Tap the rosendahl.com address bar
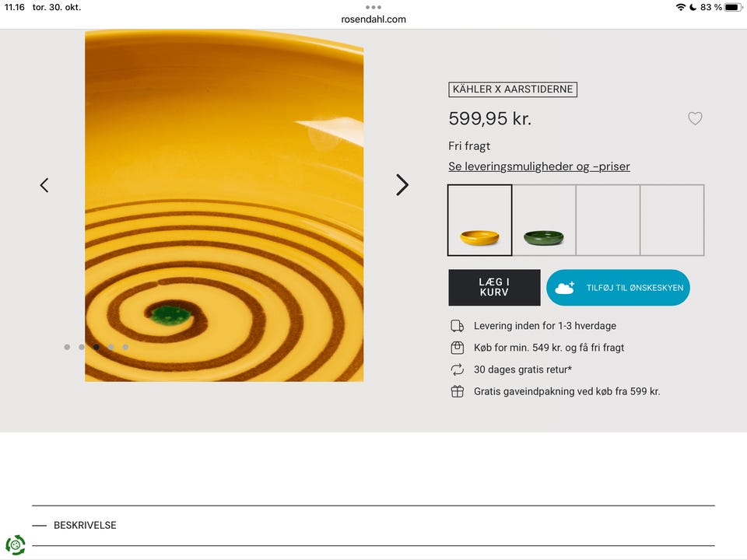Screen dimensions: 747x560 point(373,19)
